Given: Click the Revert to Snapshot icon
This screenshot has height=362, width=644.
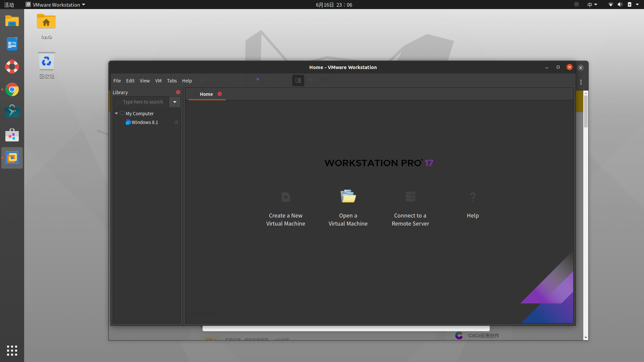Looking at the screenshot, I should click(x=269, y=81).
